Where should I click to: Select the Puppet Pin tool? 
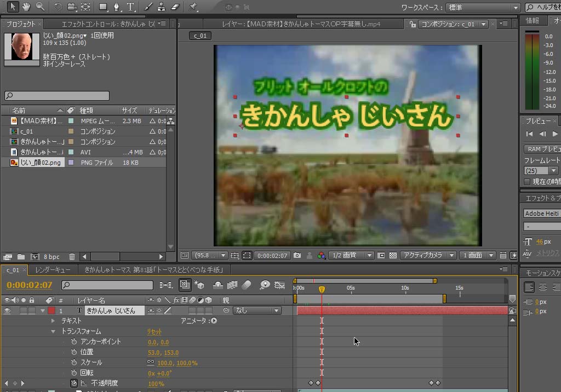pos(193,7)
